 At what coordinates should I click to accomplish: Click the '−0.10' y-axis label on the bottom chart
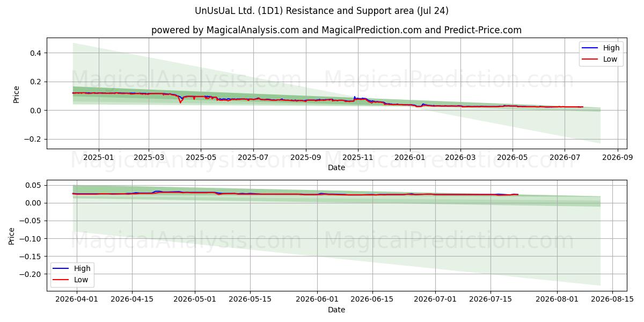31,238
